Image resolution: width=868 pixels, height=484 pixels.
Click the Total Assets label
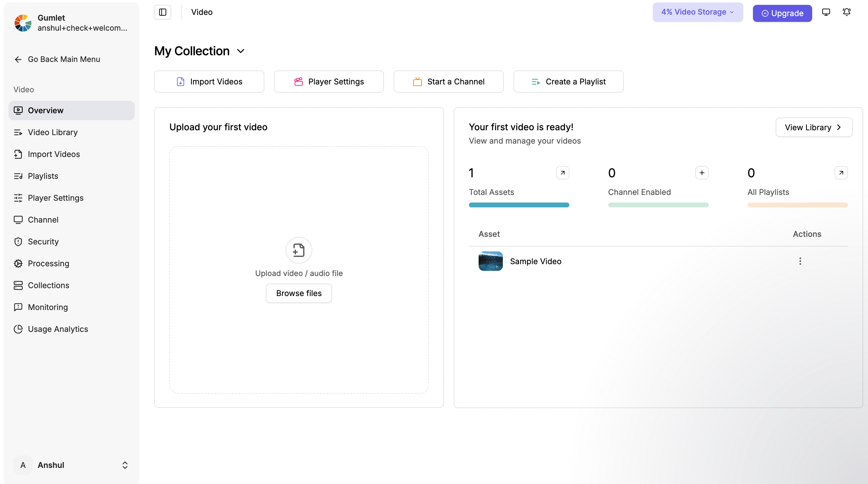tap(491, 192)
